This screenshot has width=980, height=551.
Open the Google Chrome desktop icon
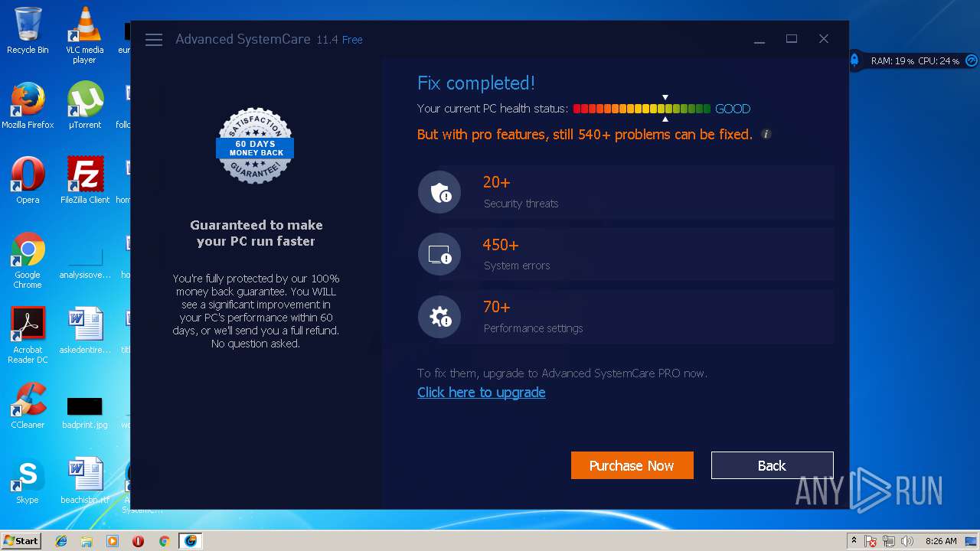(28, 260)
